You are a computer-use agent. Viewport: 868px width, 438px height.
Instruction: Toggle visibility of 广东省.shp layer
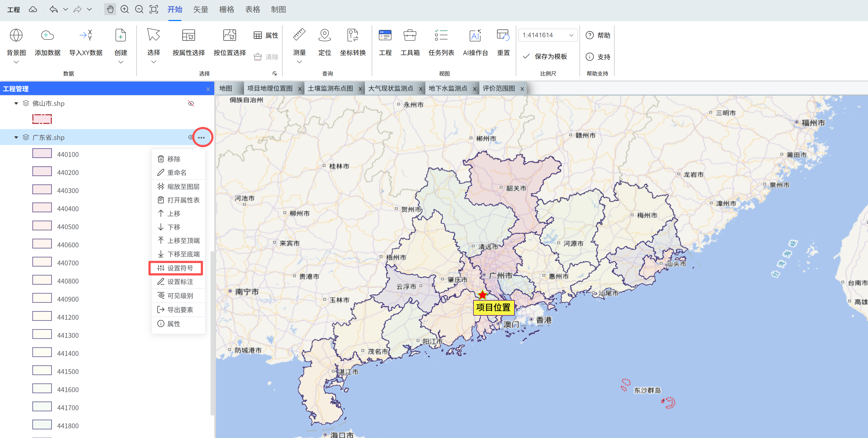190,137
